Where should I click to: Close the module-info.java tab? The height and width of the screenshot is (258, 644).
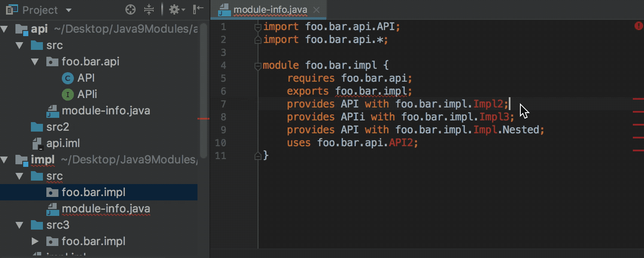(x=316, y=9)
